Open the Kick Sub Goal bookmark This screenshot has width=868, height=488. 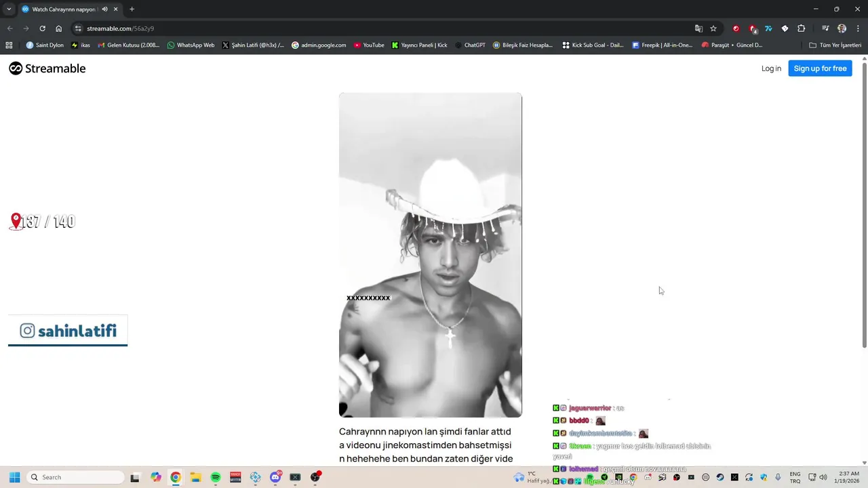point(593,45)
